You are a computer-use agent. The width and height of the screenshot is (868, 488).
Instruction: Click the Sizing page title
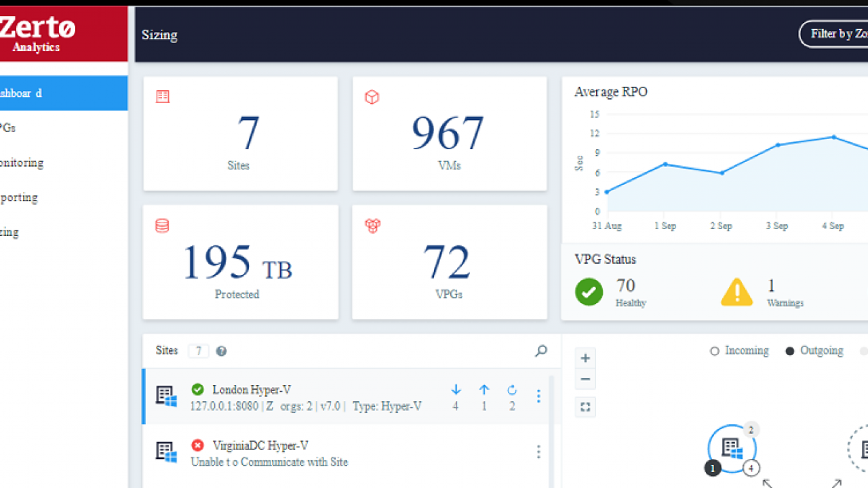159,35
